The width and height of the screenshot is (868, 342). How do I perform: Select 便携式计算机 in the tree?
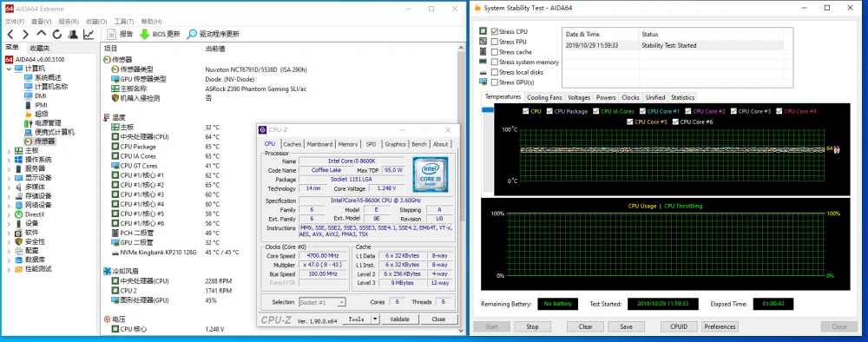(x=49, y=132)
